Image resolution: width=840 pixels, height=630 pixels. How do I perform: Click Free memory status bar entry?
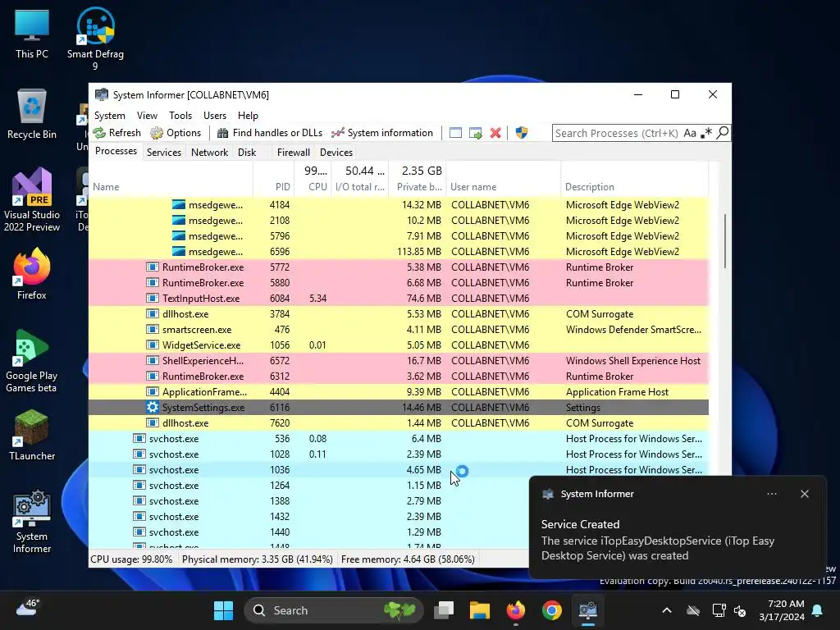408,559
